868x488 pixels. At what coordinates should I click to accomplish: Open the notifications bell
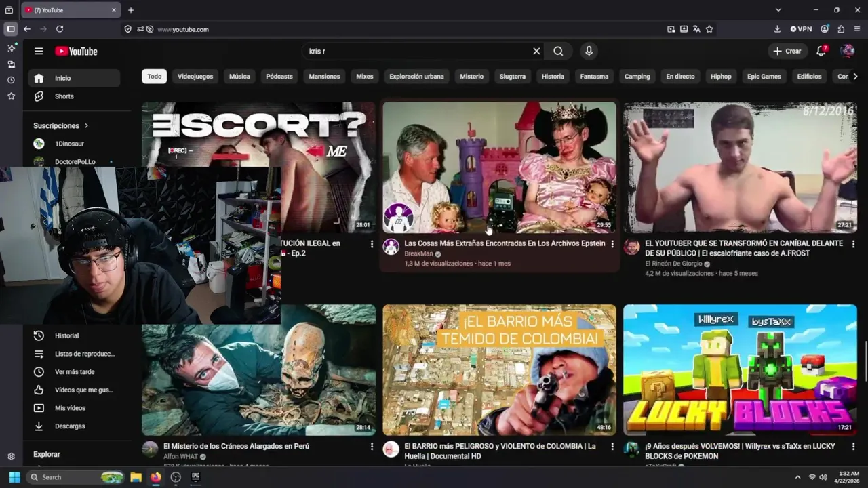pyautogui.click(x=821, y=51)
